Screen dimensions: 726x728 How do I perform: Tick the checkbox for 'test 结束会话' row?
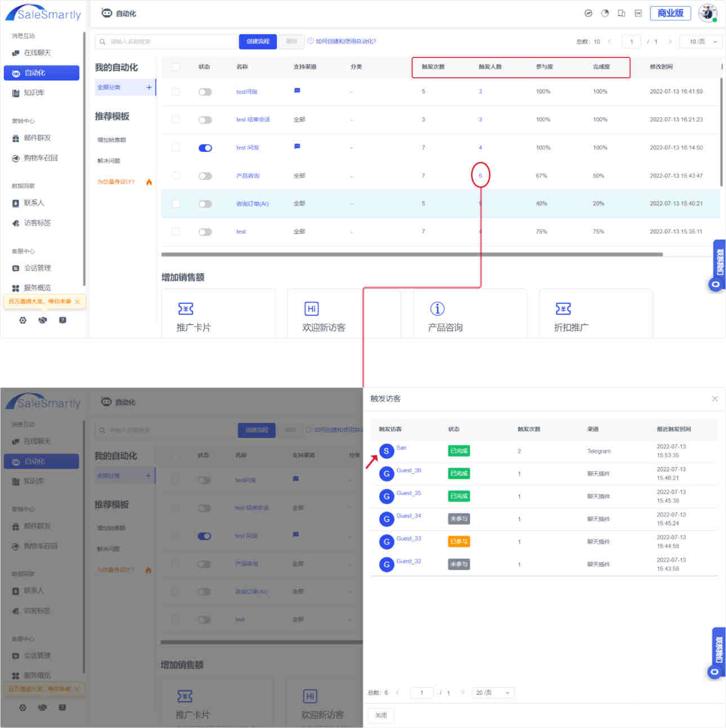click(x=176, y=120)
